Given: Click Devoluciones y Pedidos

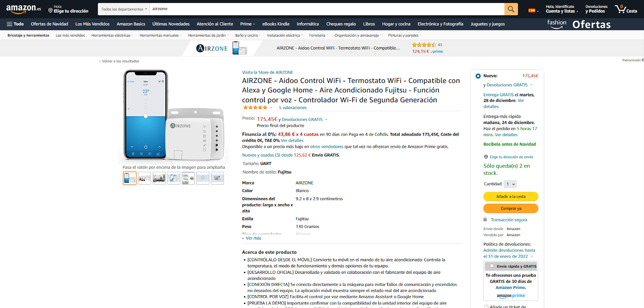Looking at the screenshot, I should [597, 9].
